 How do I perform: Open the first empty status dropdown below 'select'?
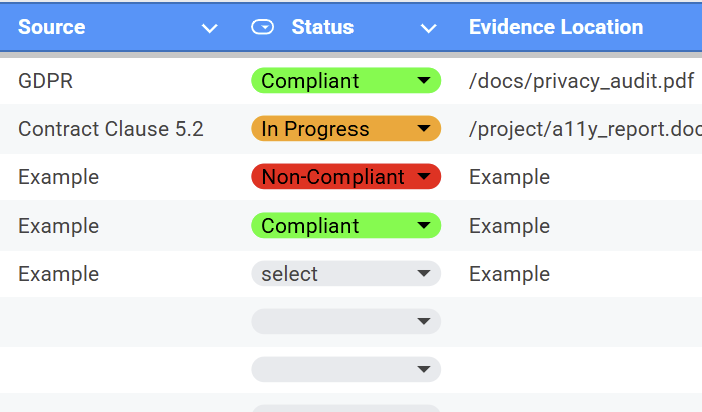pyautogui.click(x=346, y=322)
